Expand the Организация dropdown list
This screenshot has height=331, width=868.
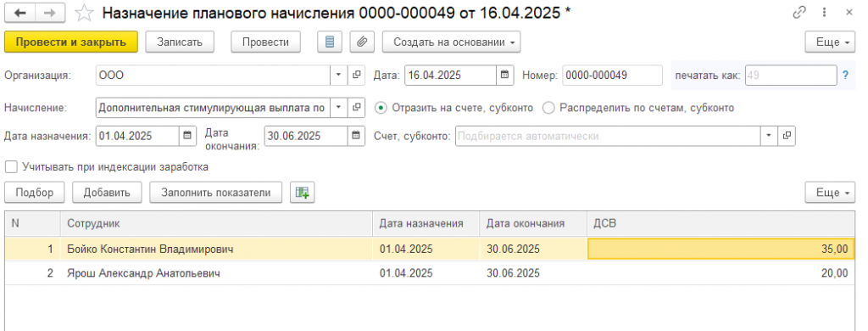tap(339, 76)
